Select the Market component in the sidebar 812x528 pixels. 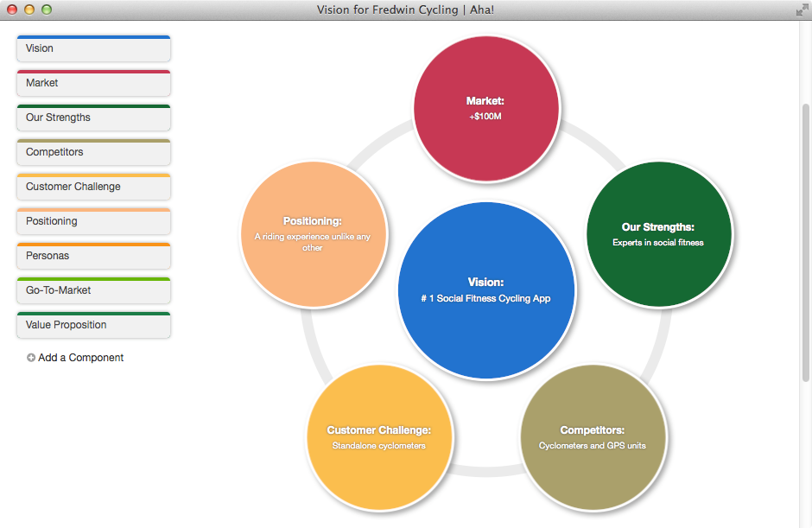point(92,83)
